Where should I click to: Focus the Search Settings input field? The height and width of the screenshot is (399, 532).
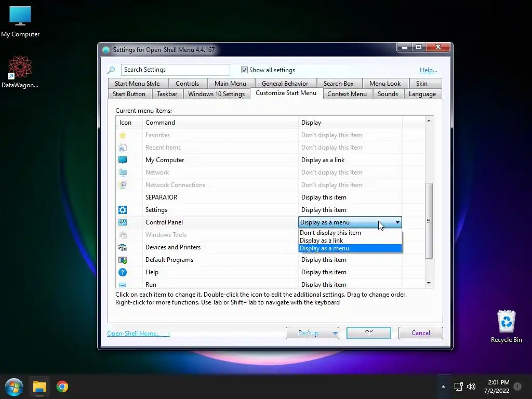coord(176,70)
